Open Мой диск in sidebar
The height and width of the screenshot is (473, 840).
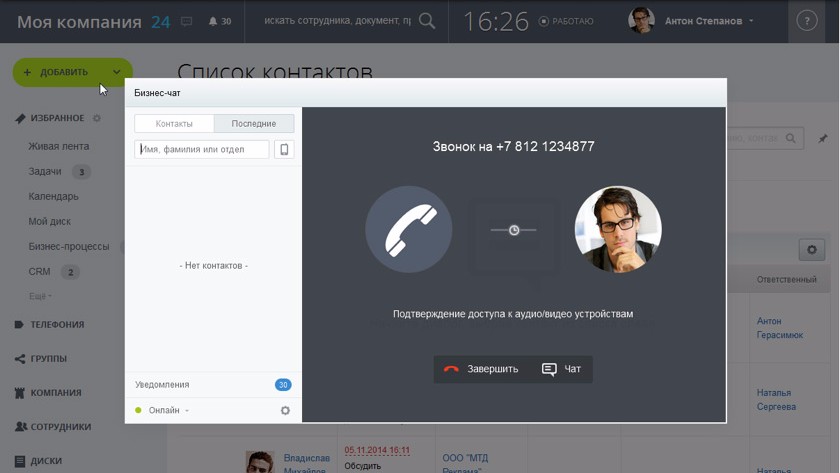[49, 221]
